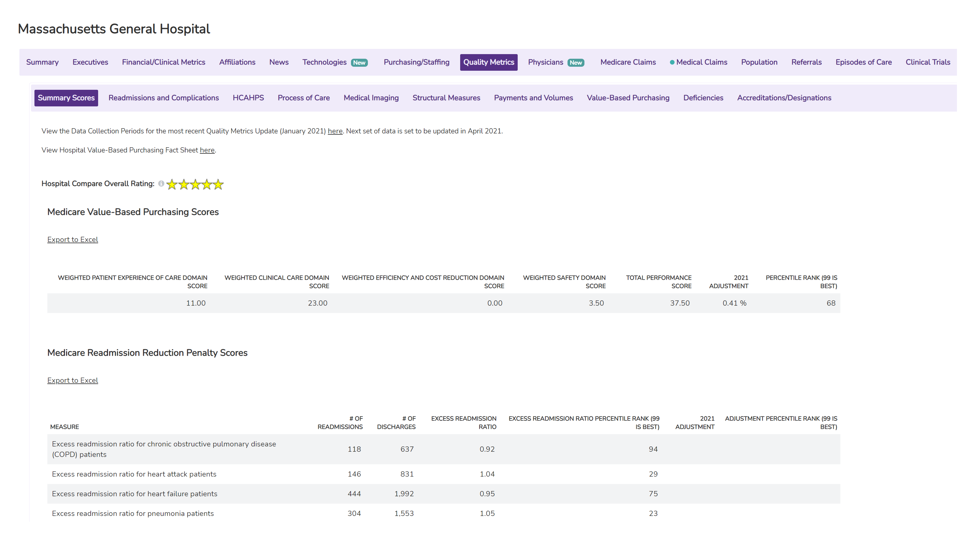The height and width of the screenshot is (543, 980).
Task: Click the heart failure patients readmission row
Action: 444,494
